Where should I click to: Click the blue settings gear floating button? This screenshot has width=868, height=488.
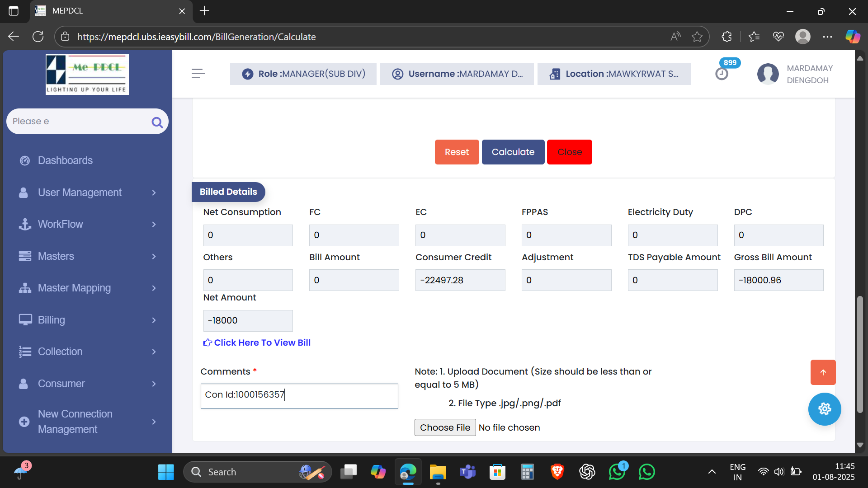824,409
